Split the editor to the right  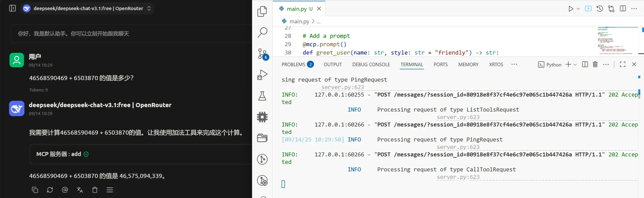click(623, 9)
